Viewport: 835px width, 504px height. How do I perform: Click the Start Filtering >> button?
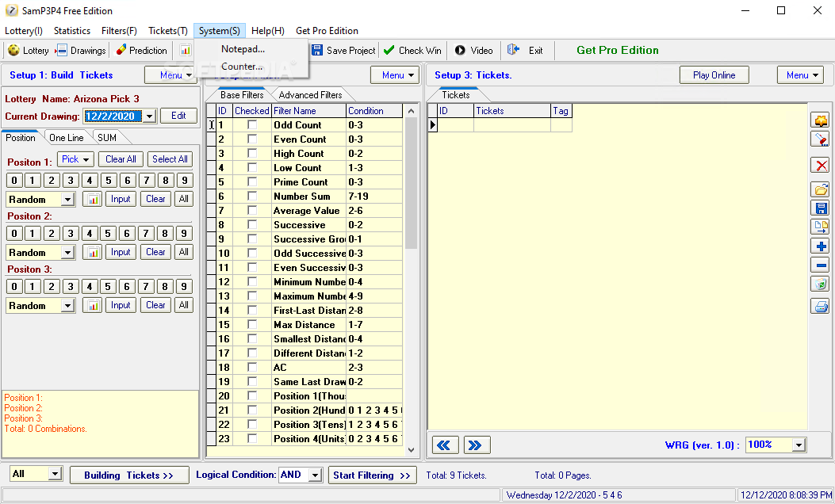pos(372,475)
